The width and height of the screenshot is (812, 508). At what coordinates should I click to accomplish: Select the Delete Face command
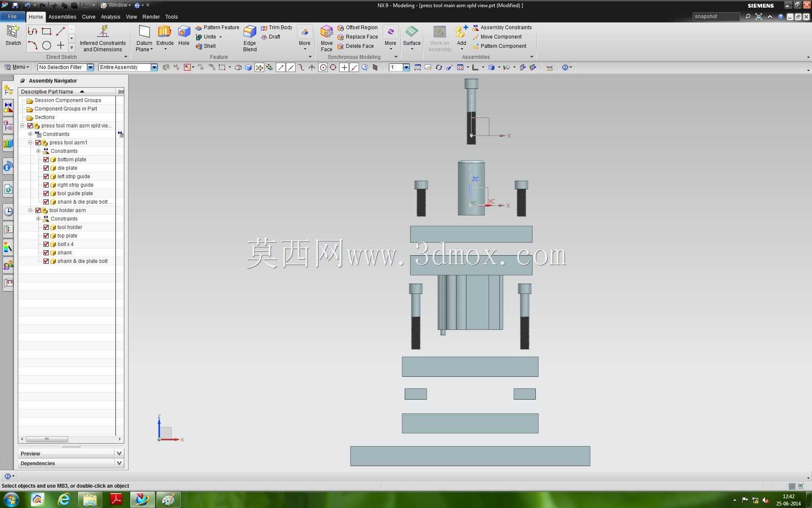[x=356, y=46]
